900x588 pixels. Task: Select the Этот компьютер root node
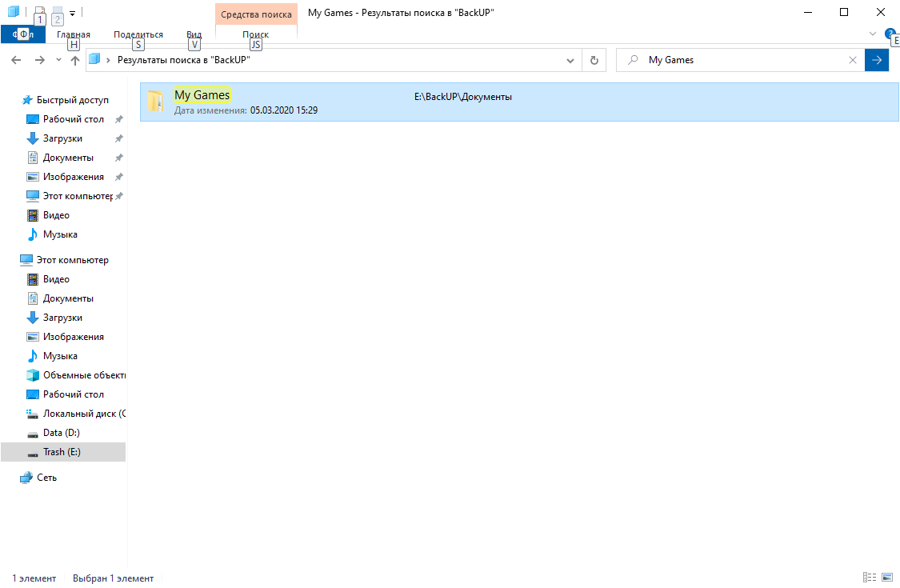[x=72, y=259]
